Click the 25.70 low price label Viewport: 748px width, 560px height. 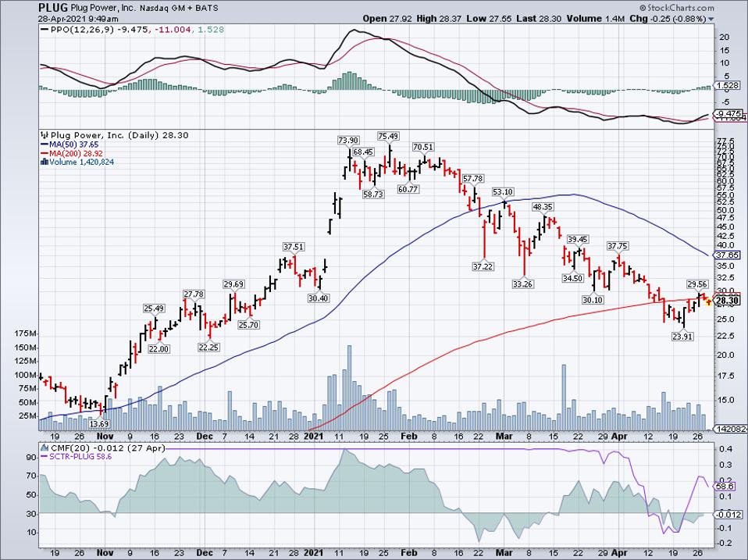coord(248,325)
